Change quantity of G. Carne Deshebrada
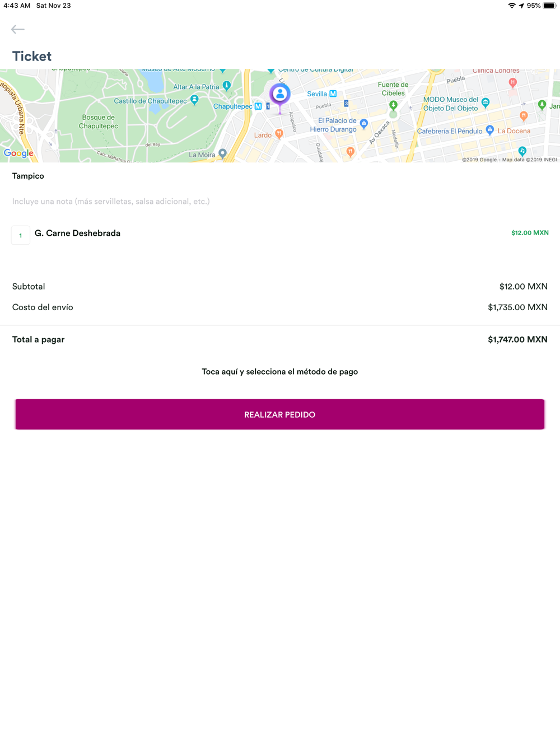The width and height of the screenshot is (560, 747). coord(21,235)
